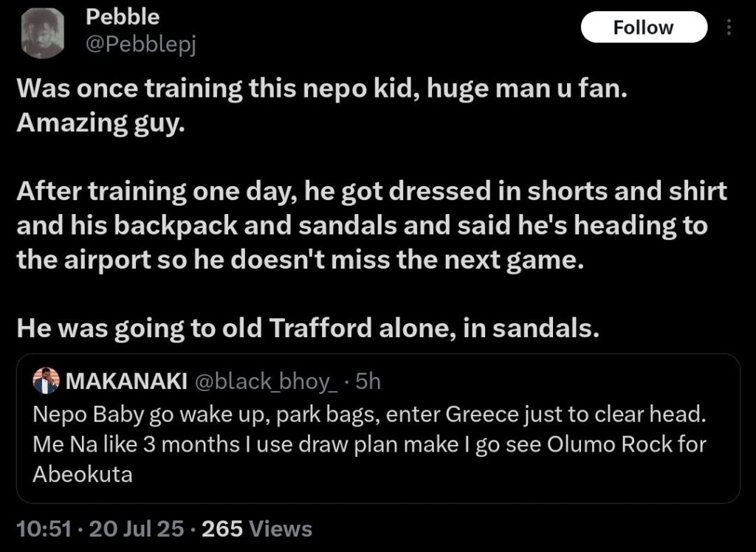Open Pebble's profile picture
Viewport: 756px width, 552px height.
(x=42, y=32)
